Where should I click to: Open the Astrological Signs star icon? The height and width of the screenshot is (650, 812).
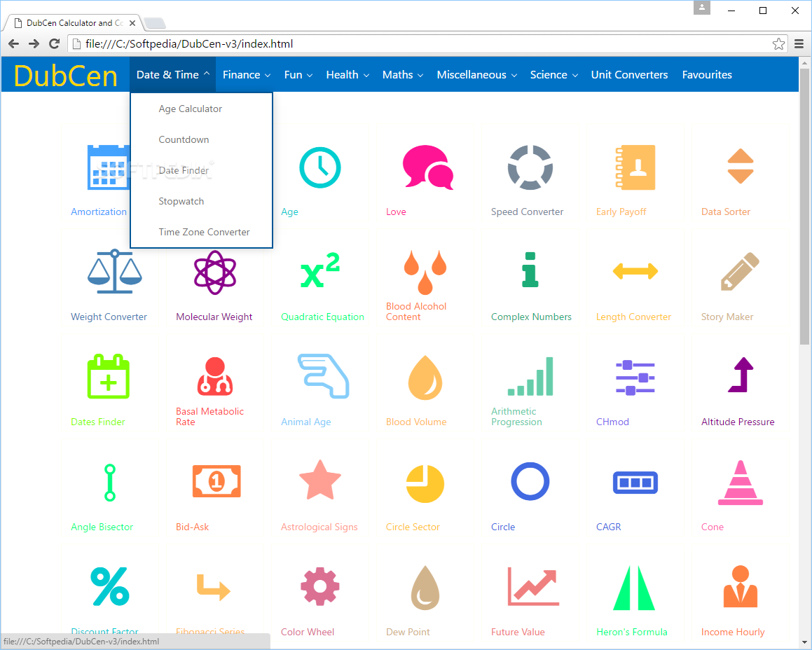320,480
